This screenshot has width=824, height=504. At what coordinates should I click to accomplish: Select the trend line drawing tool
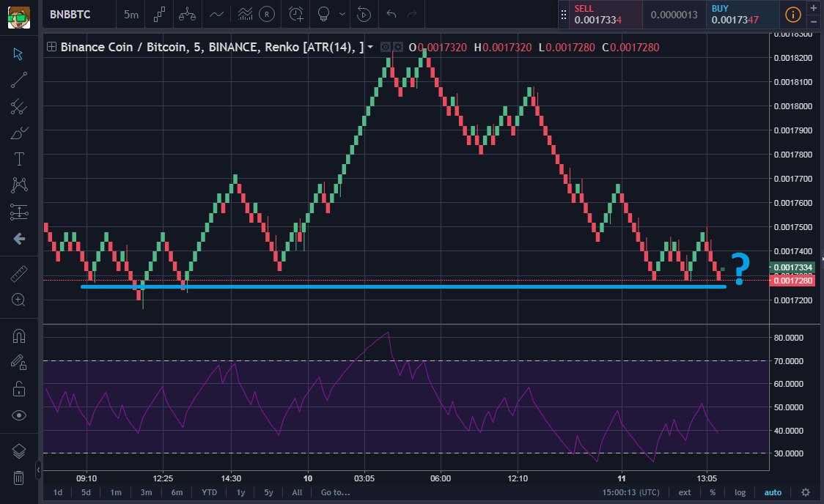(19, 81)
